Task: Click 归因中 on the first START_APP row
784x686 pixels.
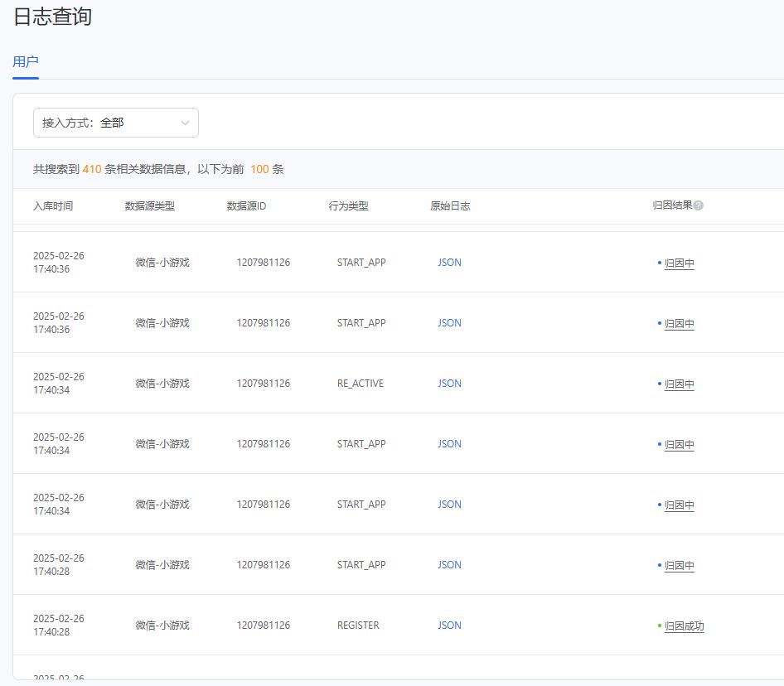Action: (x=679, y=263)
